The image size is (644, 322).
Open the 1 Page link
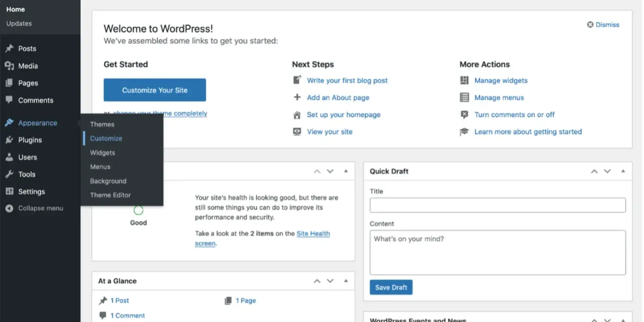tap(246, 300)
